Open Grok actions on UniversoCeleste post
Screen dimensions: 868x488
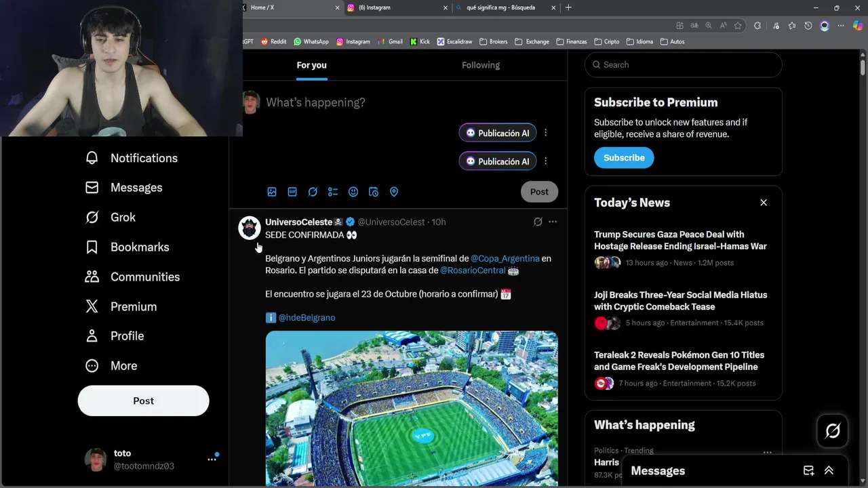coord(538,222)
